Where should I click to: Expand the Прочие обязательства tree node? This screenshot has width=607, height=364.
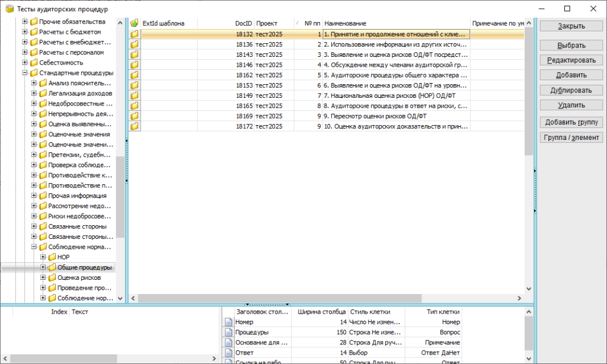click(25, 22)
